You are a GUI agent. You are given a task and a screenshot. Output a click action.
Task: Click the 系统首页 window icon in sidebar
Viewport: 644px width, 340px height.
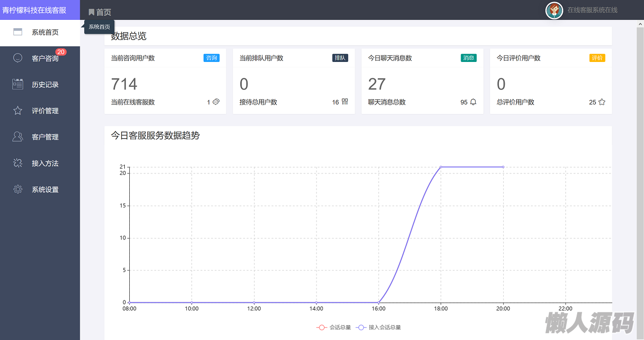click(18, 32)
